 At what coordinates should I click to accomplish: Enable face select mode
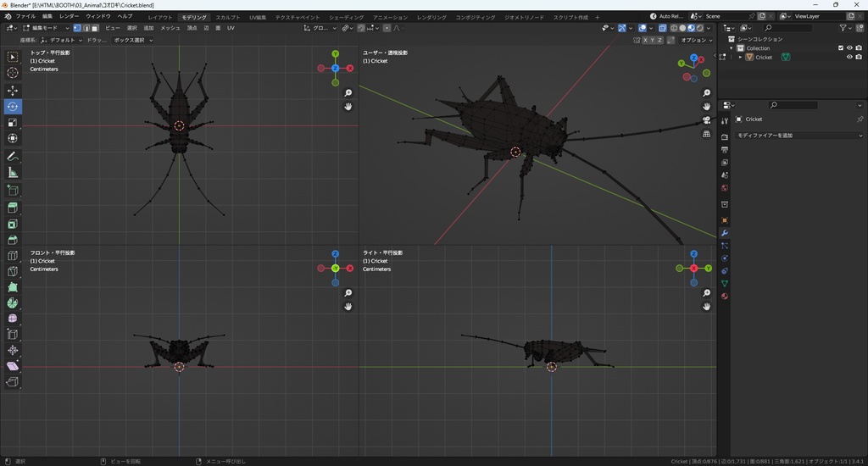(x=95, y=28)
